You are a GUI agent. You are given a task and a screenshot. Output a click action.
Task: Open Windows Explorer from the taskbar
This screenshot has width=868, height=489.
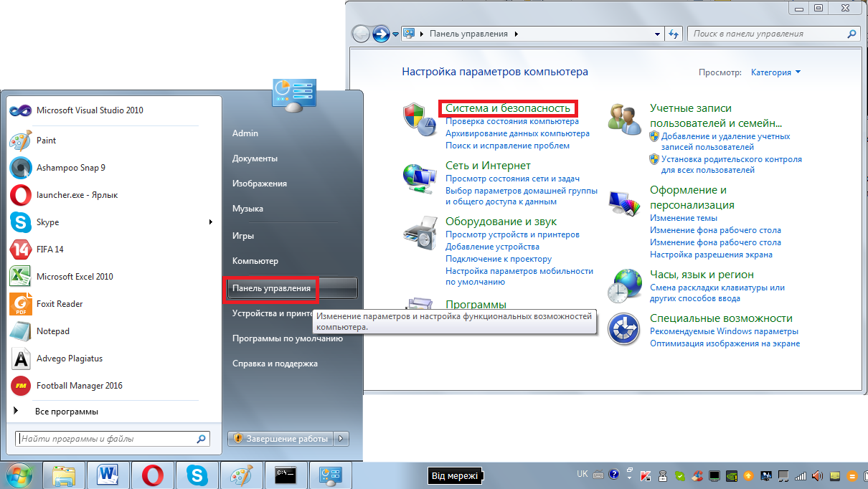coord(65,475)
